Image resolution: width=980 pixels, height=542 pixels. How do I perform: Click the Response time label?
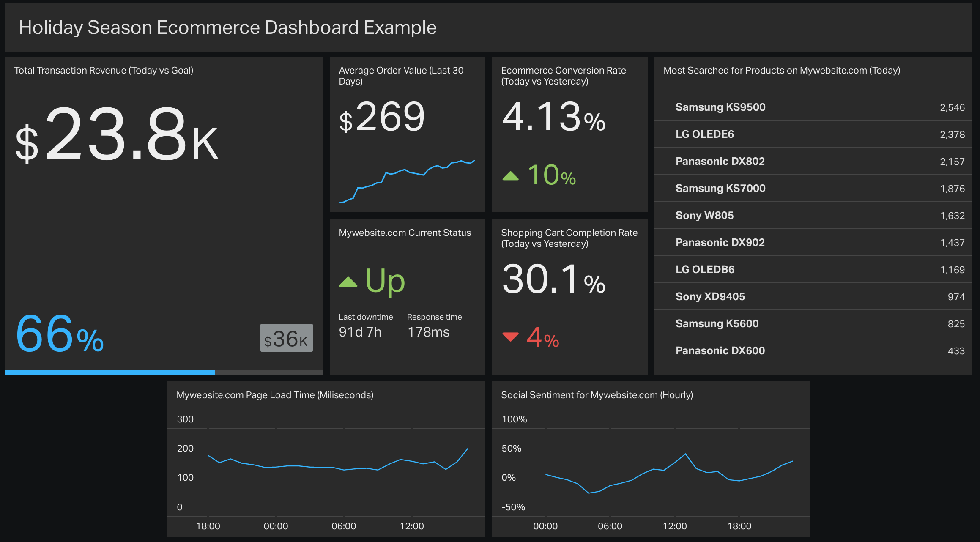pos(434,317)
